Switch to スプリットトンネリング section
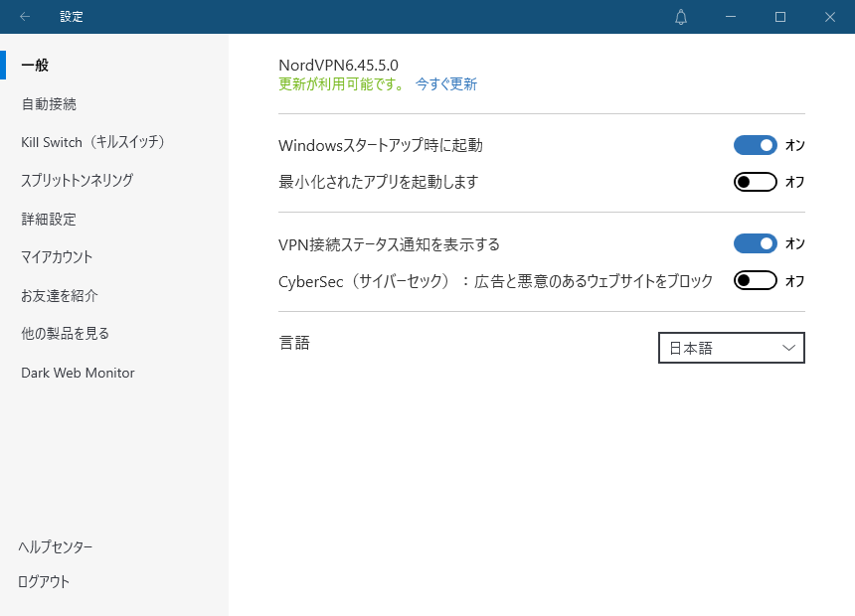Screen dimensions: 855x616 (x=77, y=181)
